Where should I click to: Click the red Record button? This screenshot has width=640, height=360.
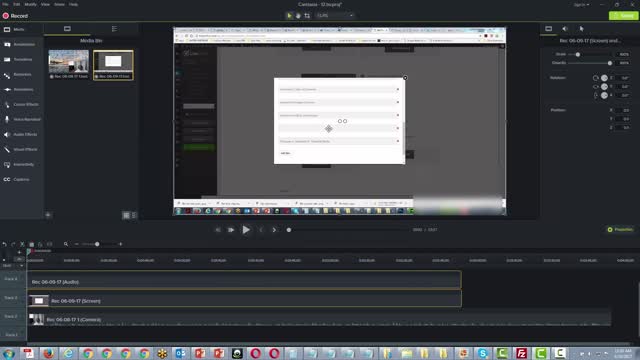pyautogui.click(x=16, y=16)
